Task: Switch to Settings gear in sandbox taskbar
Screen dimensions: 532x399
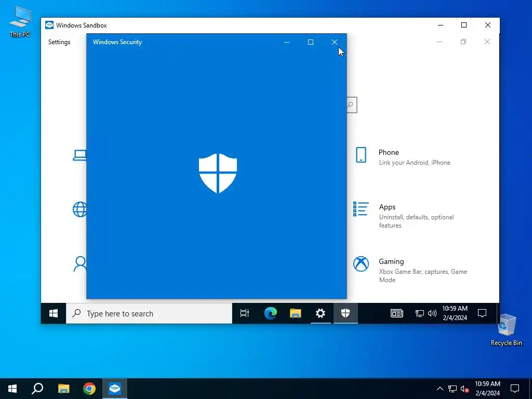Action: pos(321,313)
